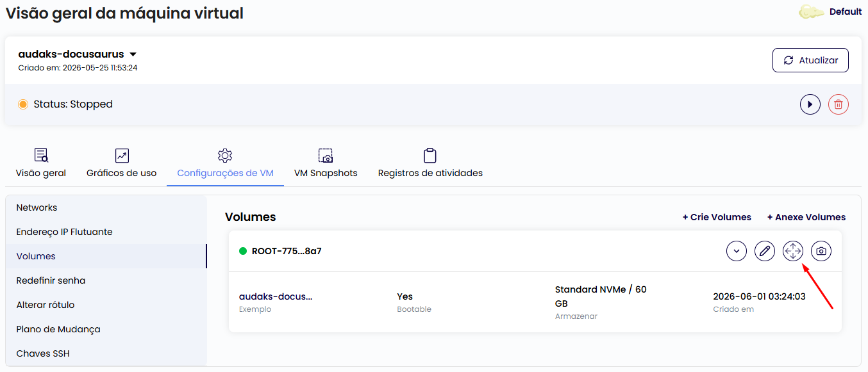Open the Default project cloud icon
Image resolution: width=868 pixels, height=372 pixels.
tap(812, 12)
